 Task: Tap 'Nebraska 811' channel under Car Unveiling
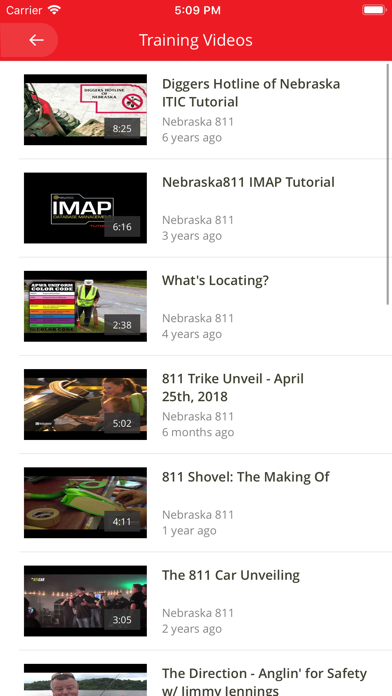pyautogui.click(x=198, y=613)
